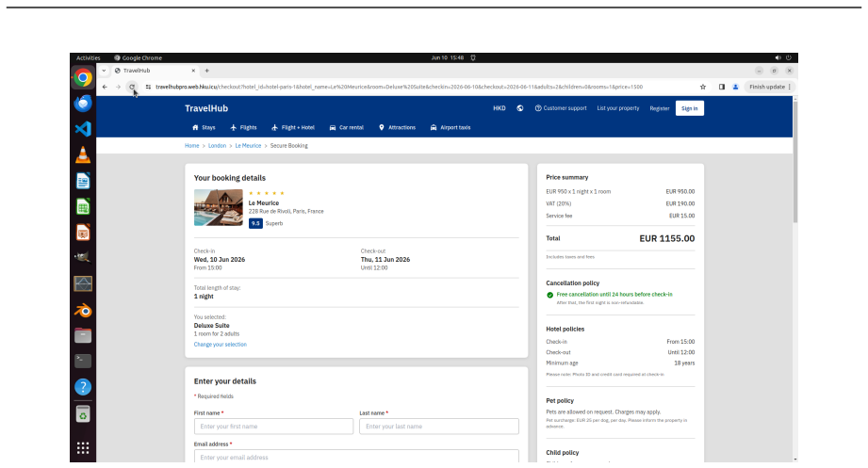Go to London breadcrumb
This screenshot has height=468, width=868.
(217, 146)
